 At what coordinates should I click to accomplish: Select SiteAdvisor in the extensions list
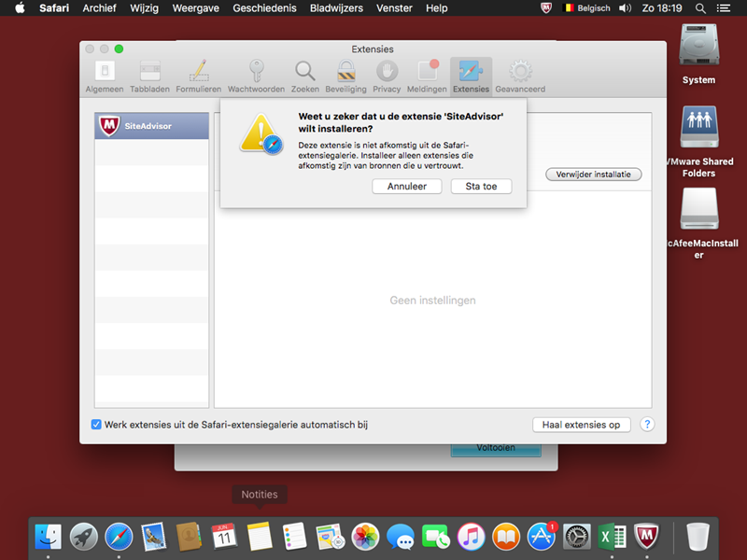tap(151, 126)
